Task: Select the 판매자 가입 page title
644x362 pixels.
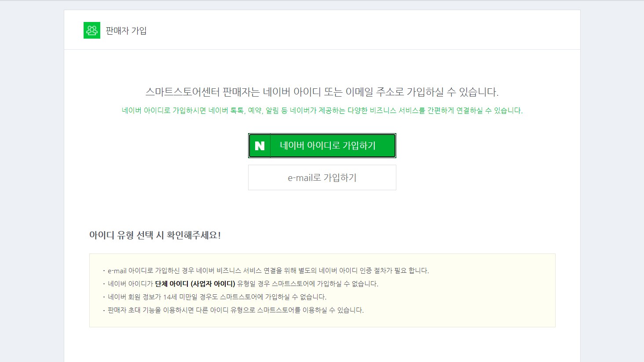Action: coord(126,31)
